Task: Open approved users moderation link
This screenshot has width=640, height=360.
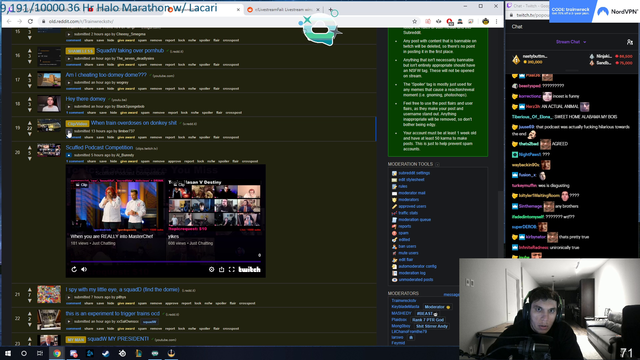Action: pos(412,207)
